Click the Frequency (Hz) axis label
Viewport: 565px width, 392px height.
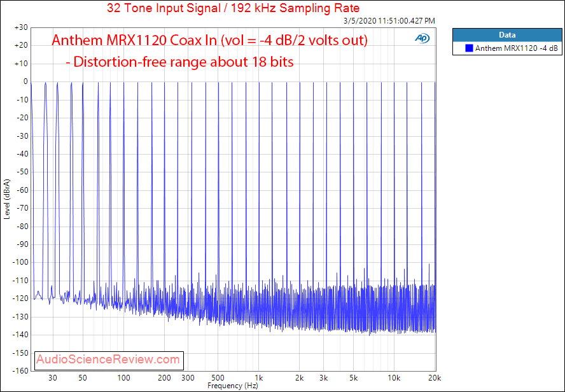pyautogui.click(x=232, y=386)
